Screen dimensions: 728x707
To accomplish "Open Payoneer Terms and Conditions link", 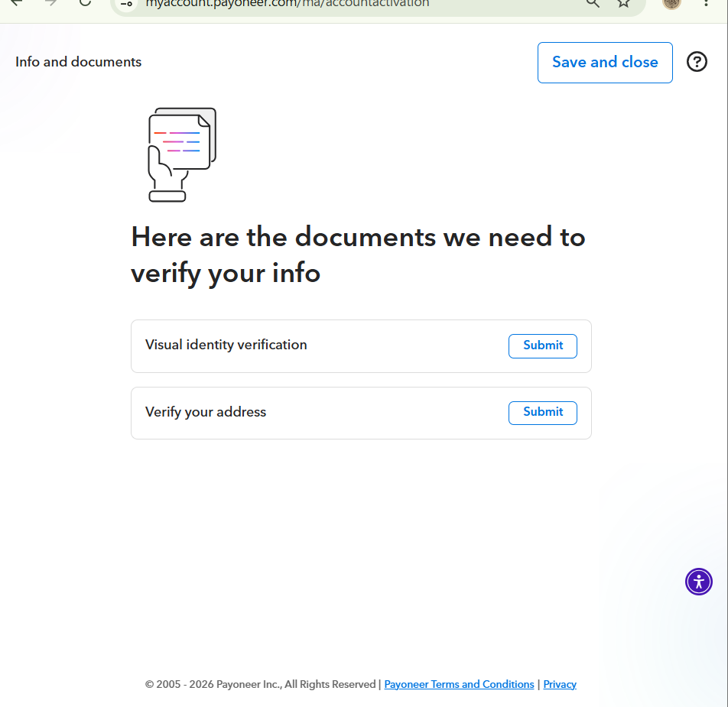I will point(459,684).
